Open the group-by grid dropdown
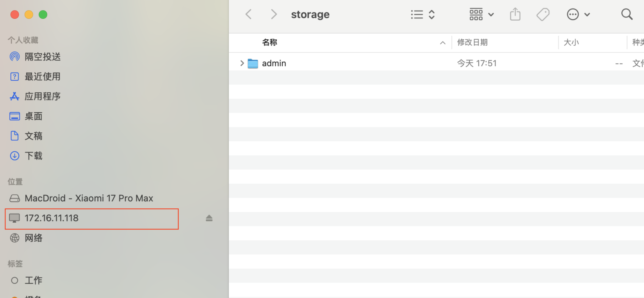 (481, 14)
